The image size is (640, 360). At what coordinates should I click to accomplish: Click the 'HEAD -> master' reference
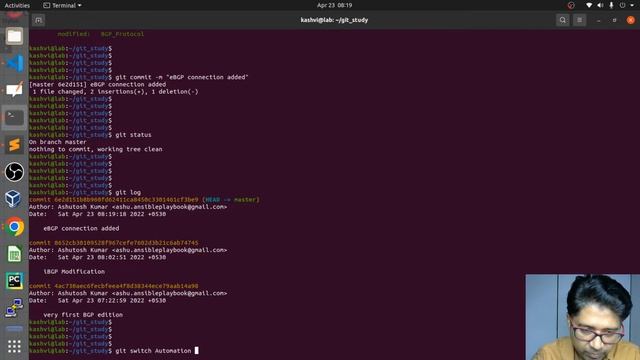231,200
